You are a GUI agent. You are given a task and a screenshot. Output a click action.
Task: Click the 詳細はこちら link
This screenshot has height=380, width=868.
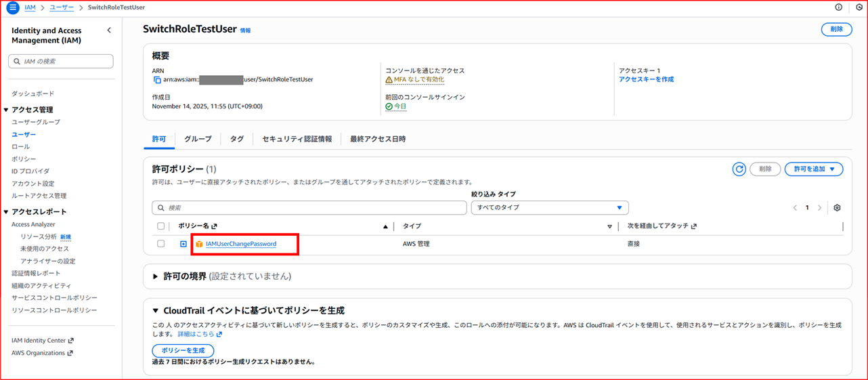click(x=196, y=335)
